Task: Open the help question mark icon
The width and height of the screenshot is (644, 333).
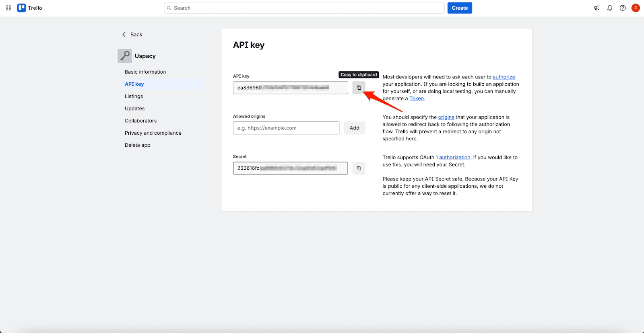Action: click(623, 8)
